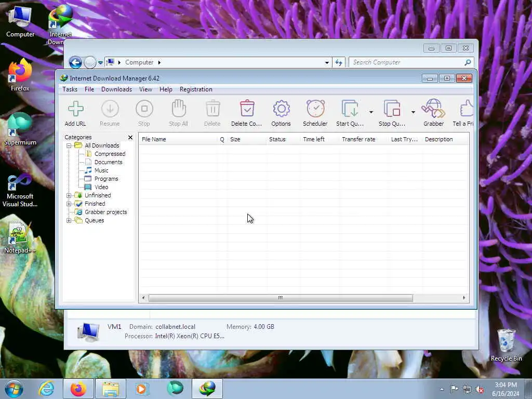Open Options gear icon

pyautogui.click(x=281, y=113)
